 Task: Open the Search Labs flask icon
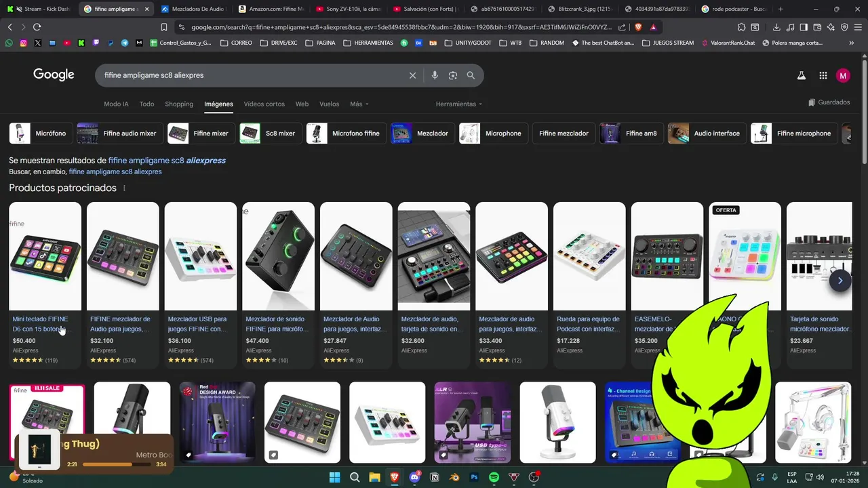pyautogui.click(x=802, y=76)
